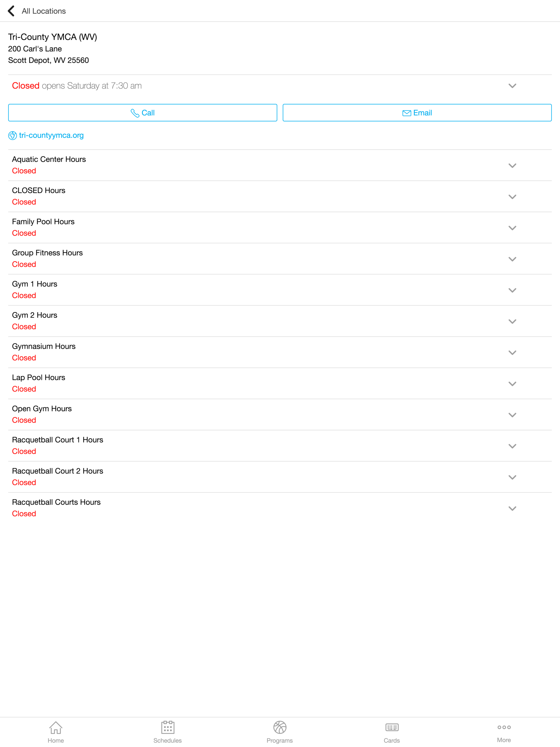560x747 pixels.
Task: Go back using the chevron arrow
Action: pos(11,11)
